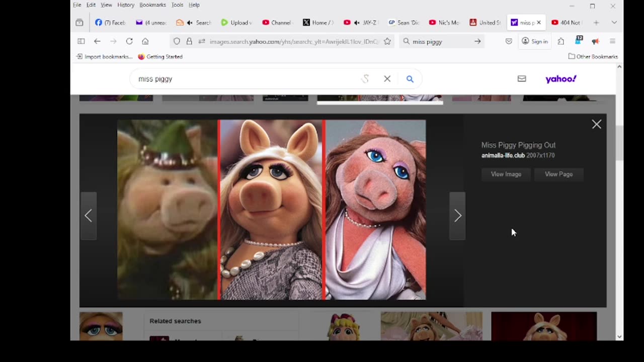Toggle the browser sidebar
This screenshot has height=362, width=644.
pos(81,41)
